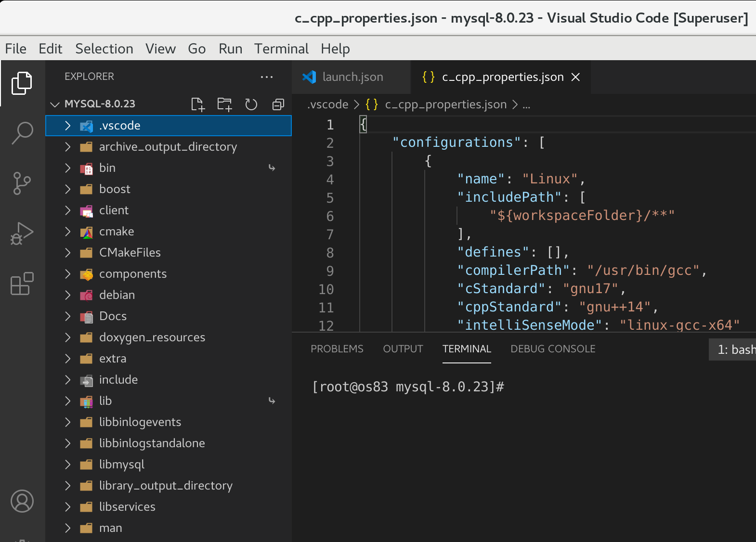This screenshot has width=756, height=542.
Task: Expand the extra folder chevron
Action: 68,359
